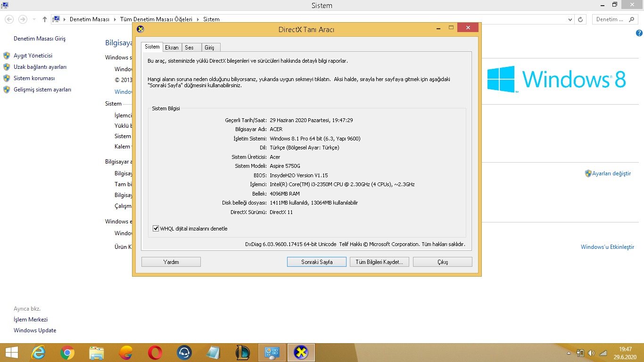
Task: Click the Yardım button
Action: coord(171,262)
